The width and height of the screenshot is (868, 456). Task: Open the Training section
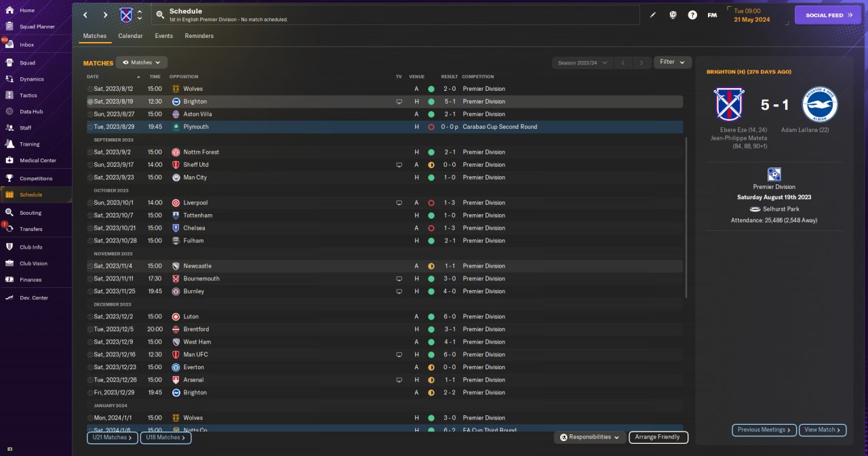29,144
